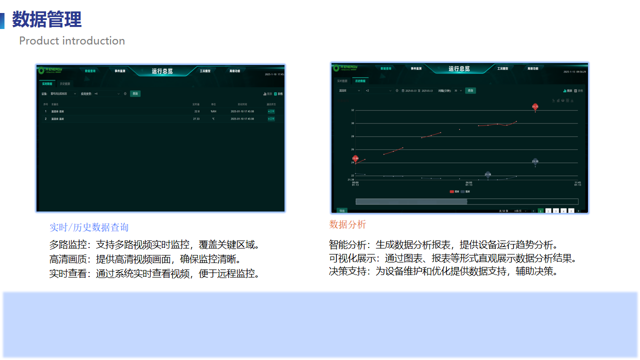Click page 1 in the right dashboard pagination

coord(540,211)
